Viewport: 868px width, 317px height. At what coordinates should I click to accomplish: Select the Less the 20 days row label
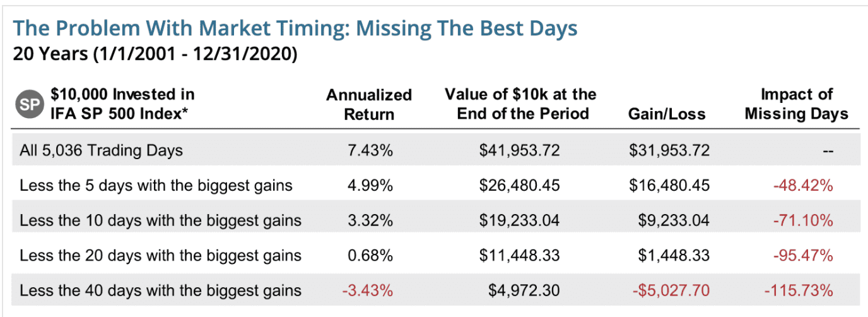click(160, 256)
